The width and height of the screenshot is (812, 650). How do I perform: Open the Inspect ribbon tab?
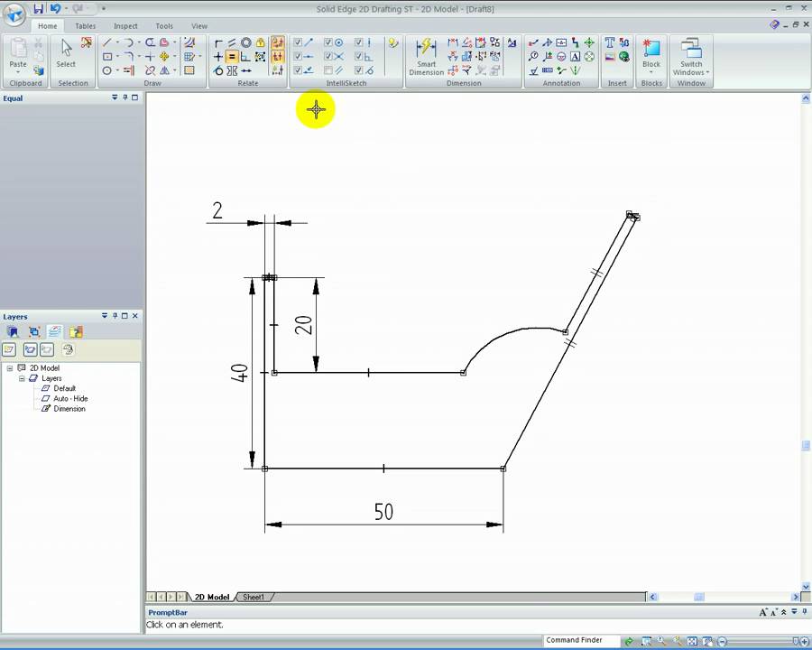pyautogui.click(x=125, y=26)
